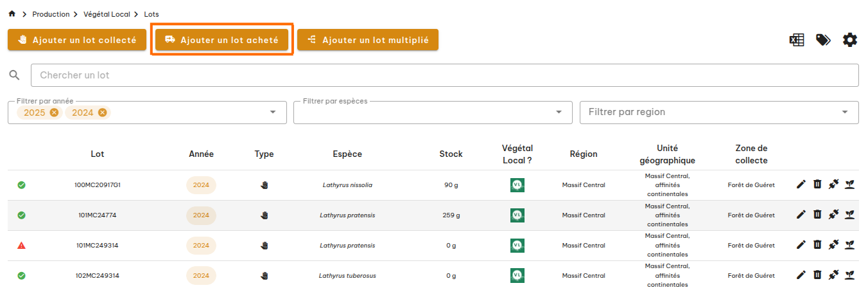Delete lot 101MC24774 using the trash icon
This screenshot has width=868, height=290.
point(817,215)
